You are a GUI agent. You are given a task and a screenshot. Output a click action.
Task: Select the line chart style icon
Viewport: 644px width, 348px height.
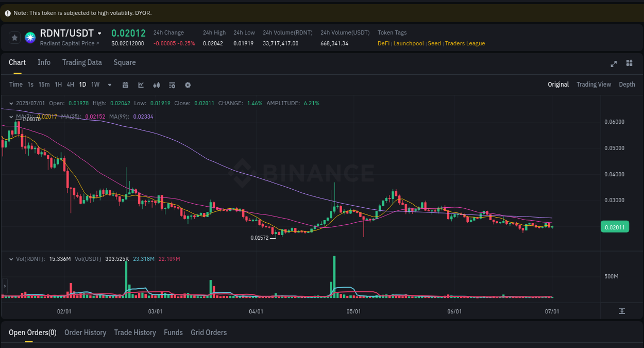(x=141, y=85)
